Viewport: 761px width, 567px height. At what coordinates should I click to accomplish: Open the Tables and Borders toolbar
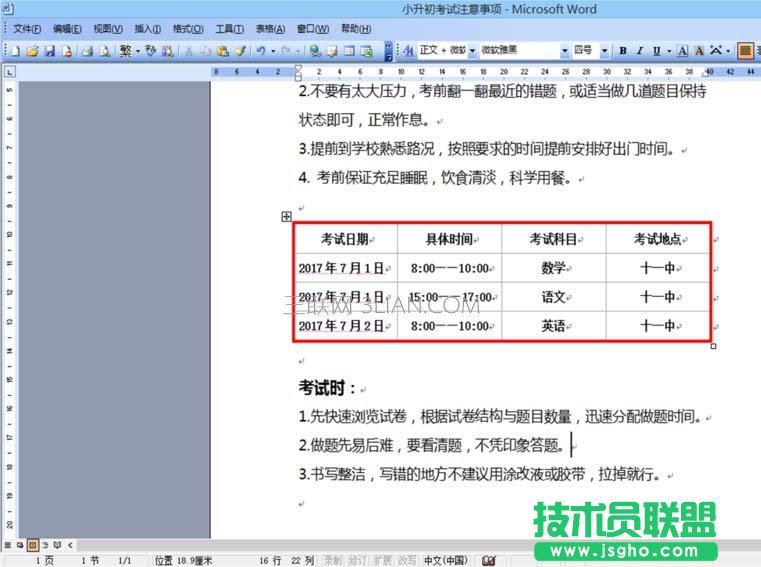(x=332, y=50)
